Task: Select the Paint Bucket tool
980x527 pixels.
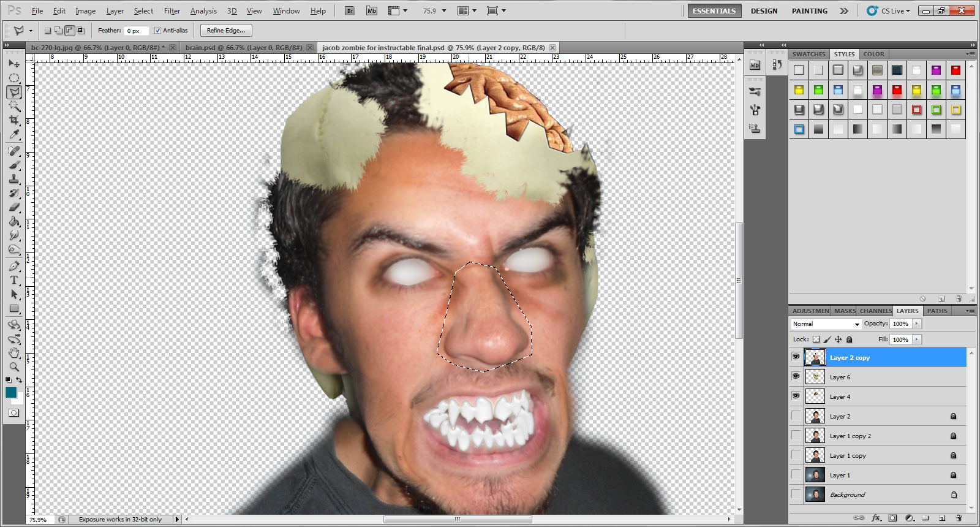Action: 14,221
